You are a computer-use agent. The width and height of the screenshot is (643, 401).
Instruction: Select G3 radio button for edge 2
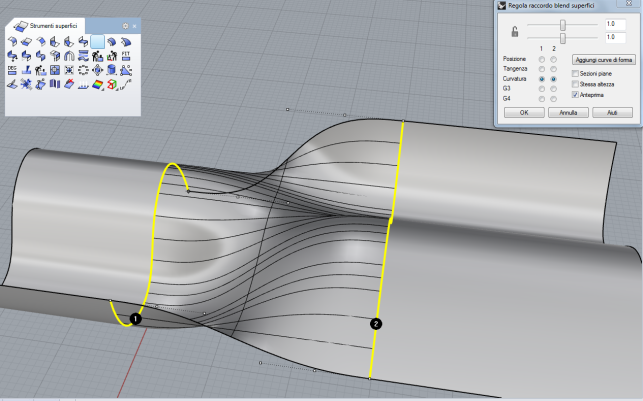coord(553,89)
